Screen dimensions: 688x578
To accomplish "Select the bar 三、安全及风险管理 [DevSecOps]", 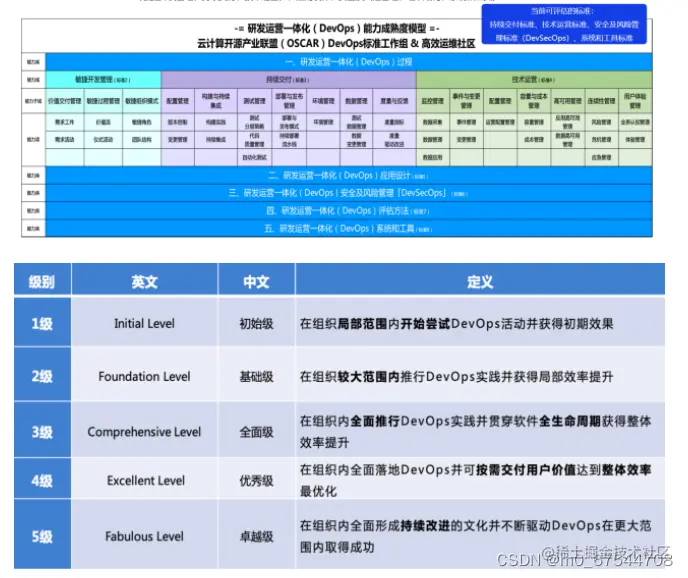I will [349, 193].
